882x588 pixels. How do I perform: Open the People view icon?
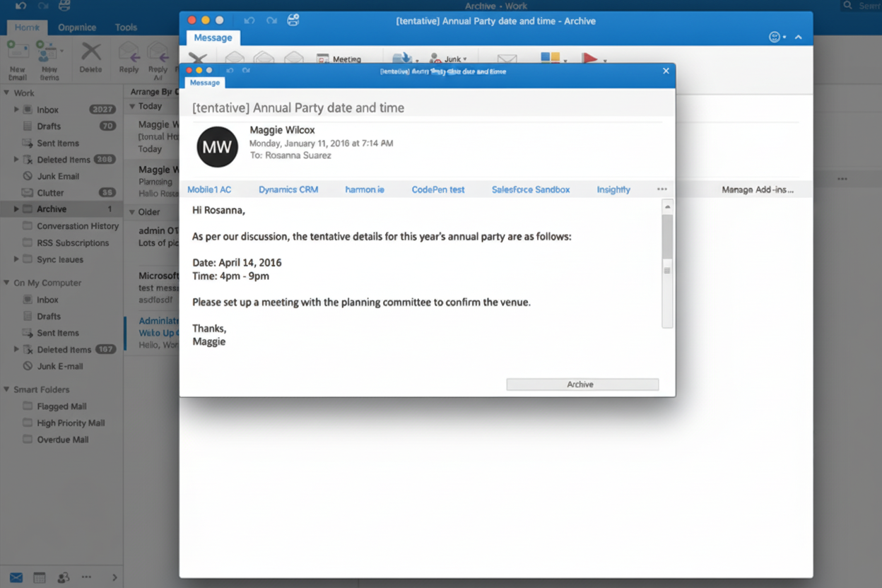click(x=63, y=577)
